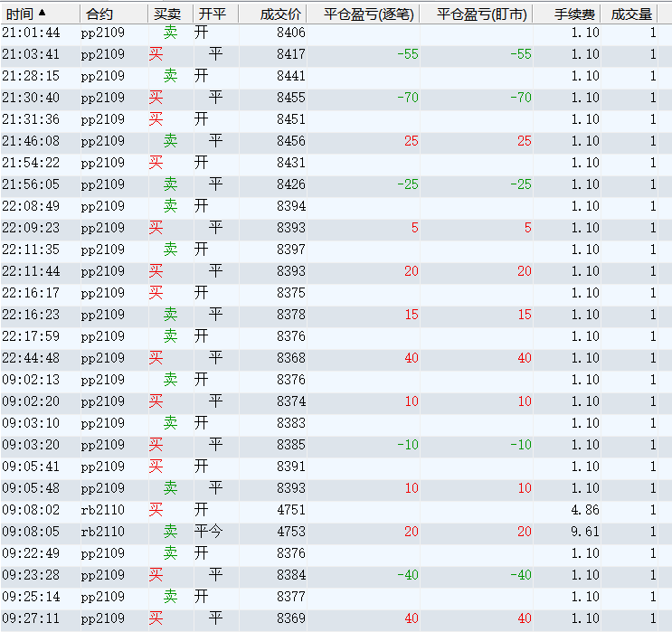Click the 买 cell in the 21:31:36 row
This screenshot has height=632, width=672.
pos(156,119)
